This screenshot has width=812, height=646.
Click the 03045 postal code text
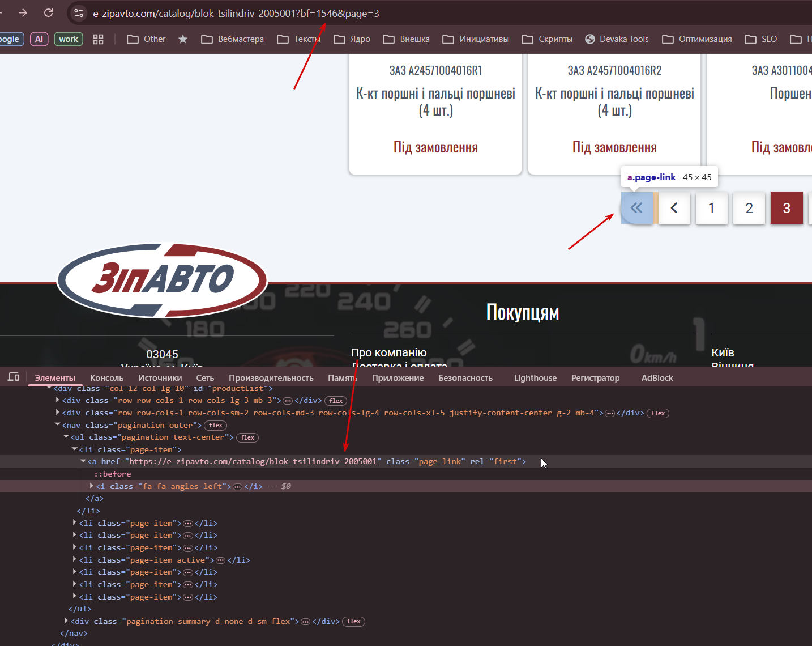pyautogui.click(x=162, y=354)
